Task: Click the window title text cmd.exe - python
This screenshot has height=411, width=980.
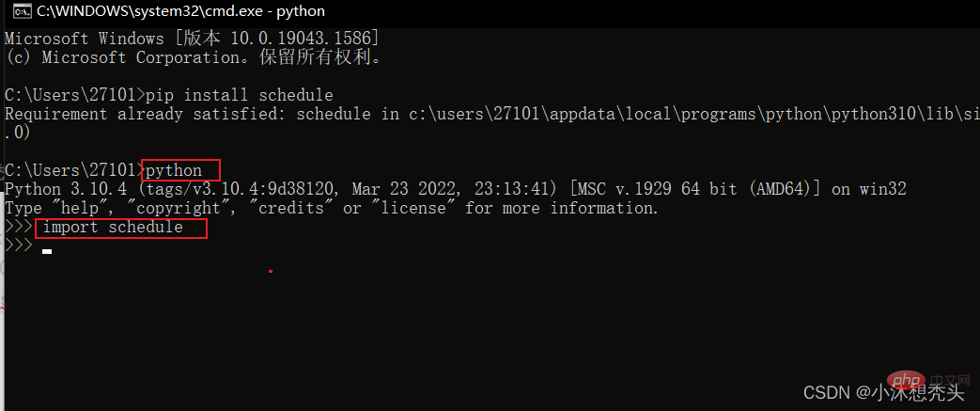Action: pyautogui.click(x=180, y=10)
